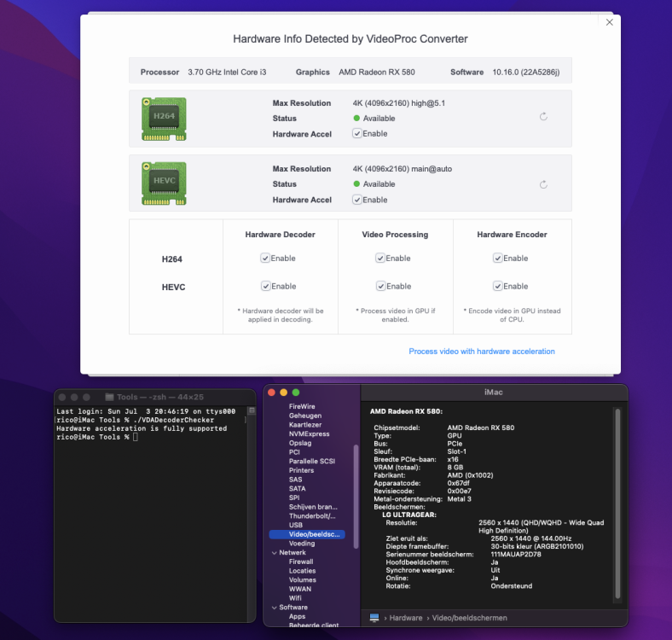Toggle the H264 Video Processing Enable checkbox

click(380, 258)
